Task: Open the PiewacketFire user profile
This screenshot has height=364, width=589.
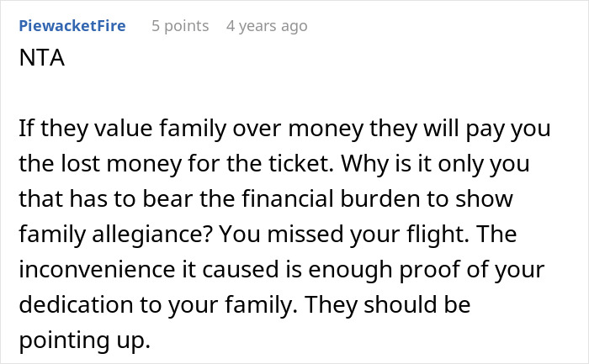Action: pos(72,26)
